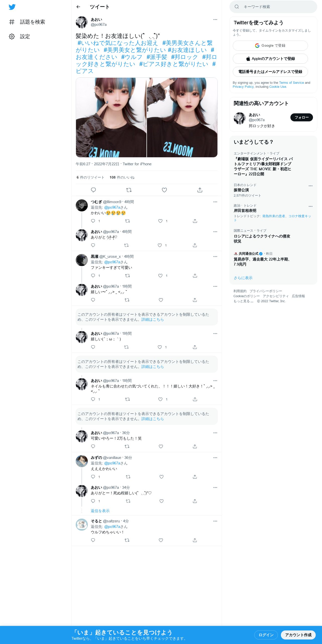Go back with the arrow icon
The height and width of the screenshot is (644, 322).
(78, 7)
